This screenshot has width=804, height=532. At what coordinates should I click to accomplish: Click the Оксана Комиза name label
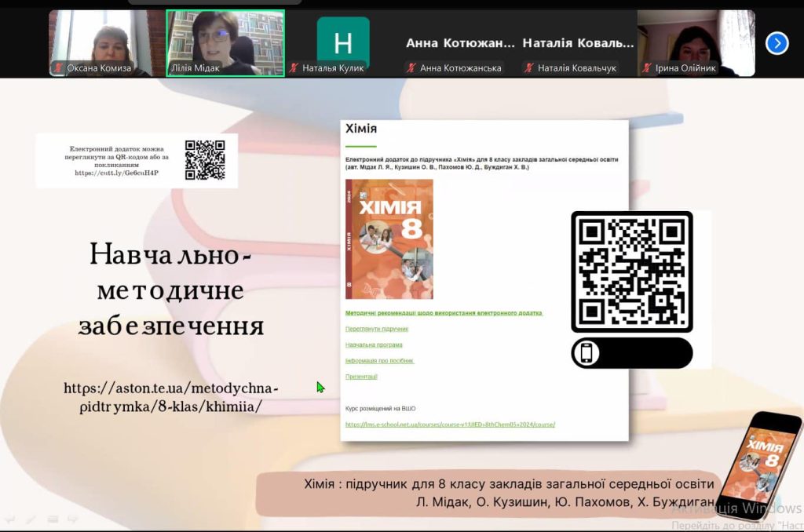(x=99, y=67)
